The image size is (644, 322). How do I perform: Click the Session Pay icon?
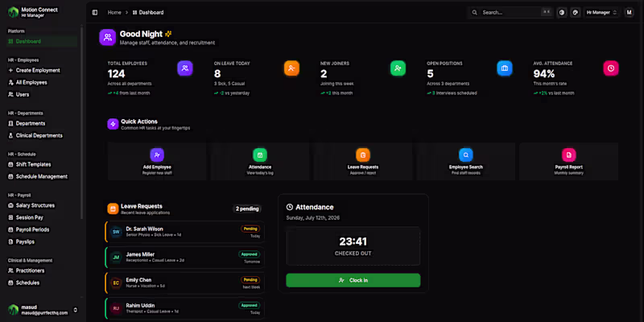click(x=10, y=217)
